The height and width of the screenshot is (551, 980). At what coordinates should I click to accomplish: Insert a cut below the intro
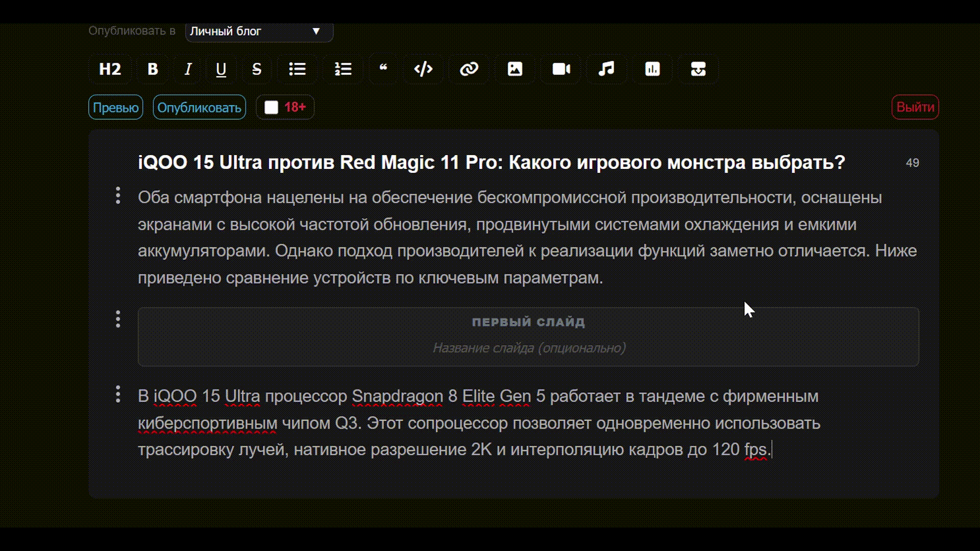point(697,69)
